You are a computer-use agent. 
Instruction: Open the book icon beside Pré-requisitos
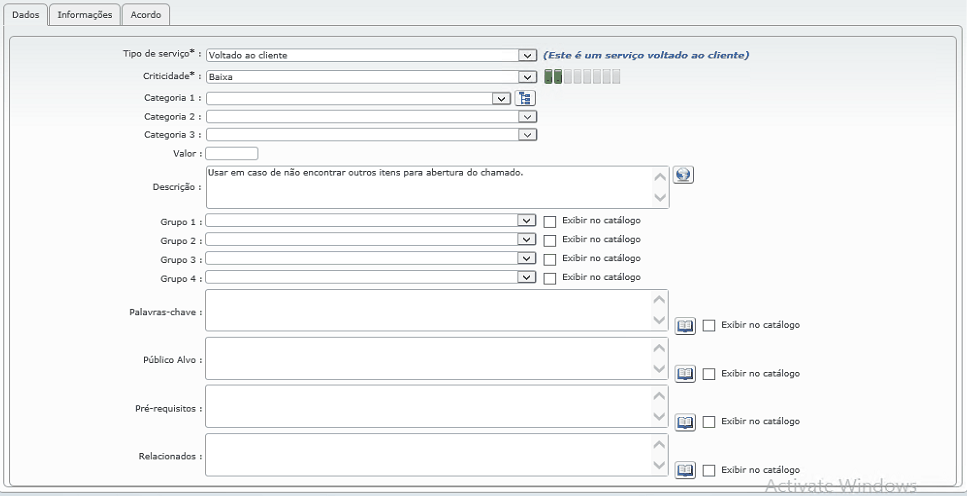tap(685, 422)
